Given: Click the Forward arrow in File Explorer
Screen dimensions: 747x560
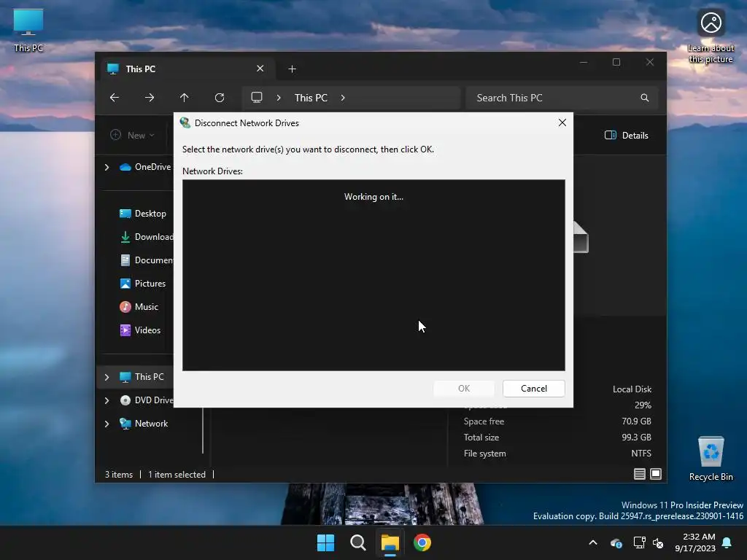Looking at the screenshot, I should 150,98.
